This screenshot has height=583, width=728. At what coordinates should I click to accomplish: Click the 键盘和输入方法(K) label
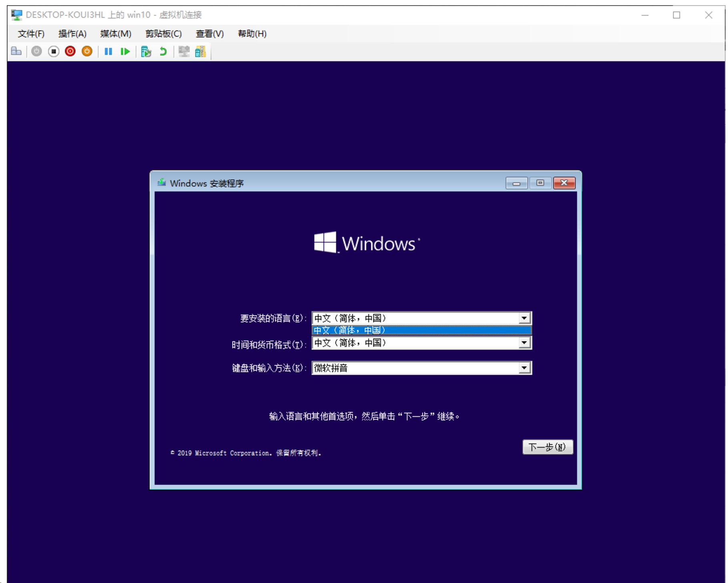[x=269, y=368]
